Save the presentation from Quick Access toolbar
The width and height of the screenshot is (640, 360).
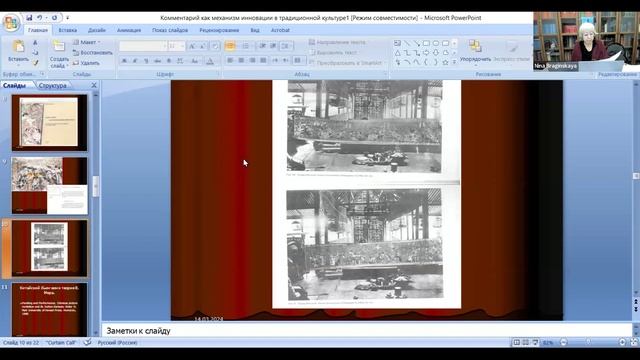(29, 18)
